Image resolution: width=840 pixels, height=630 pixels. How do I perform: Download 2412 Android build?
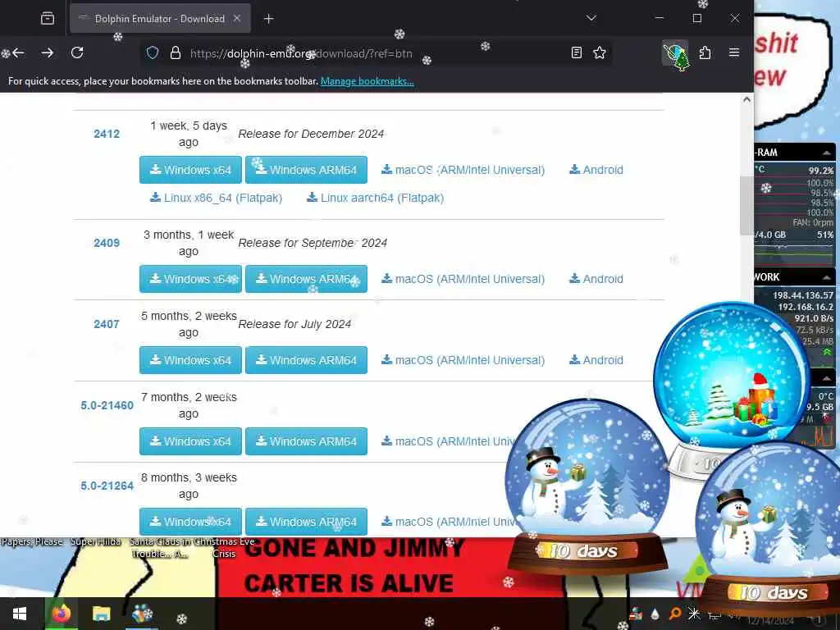tap(596, 170)
